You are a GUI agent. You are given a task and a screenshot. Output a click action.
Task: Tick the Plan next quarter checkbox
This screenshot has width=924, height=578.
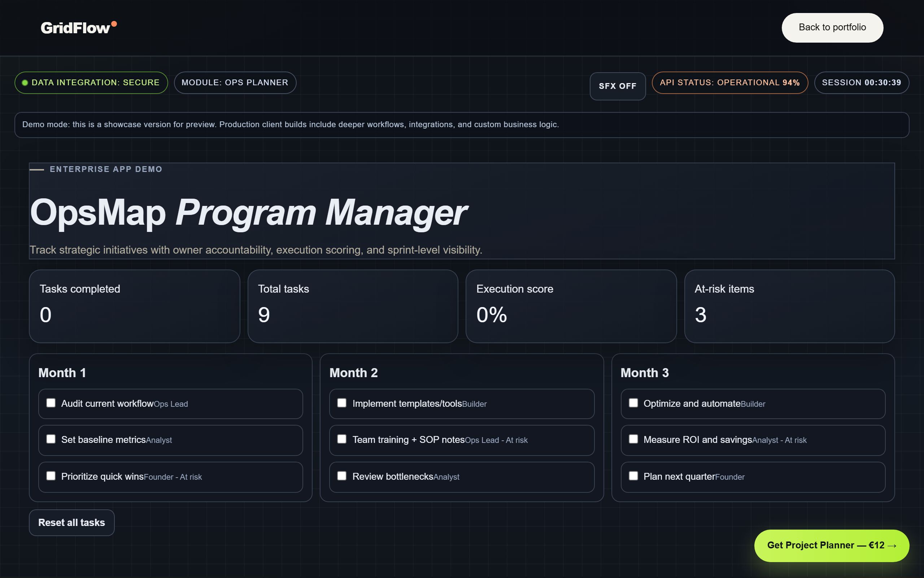(x=633, y=475)
